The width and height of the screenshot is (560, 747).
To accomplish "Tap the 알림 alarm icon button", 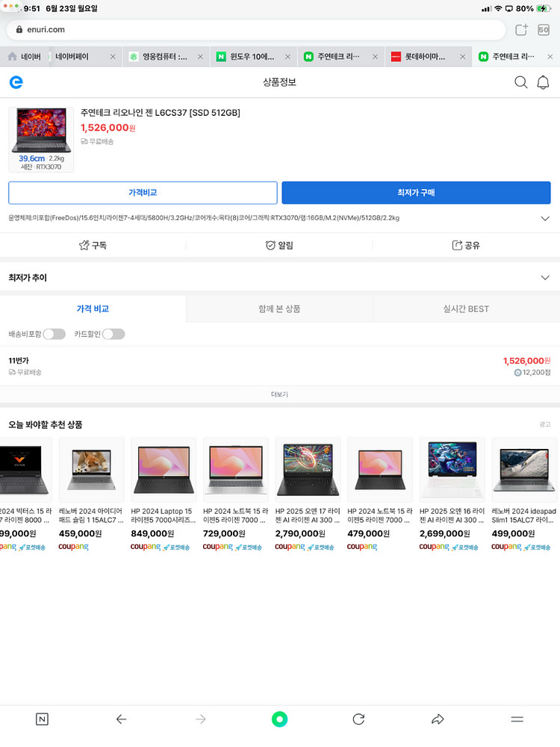I will [279, 245].
